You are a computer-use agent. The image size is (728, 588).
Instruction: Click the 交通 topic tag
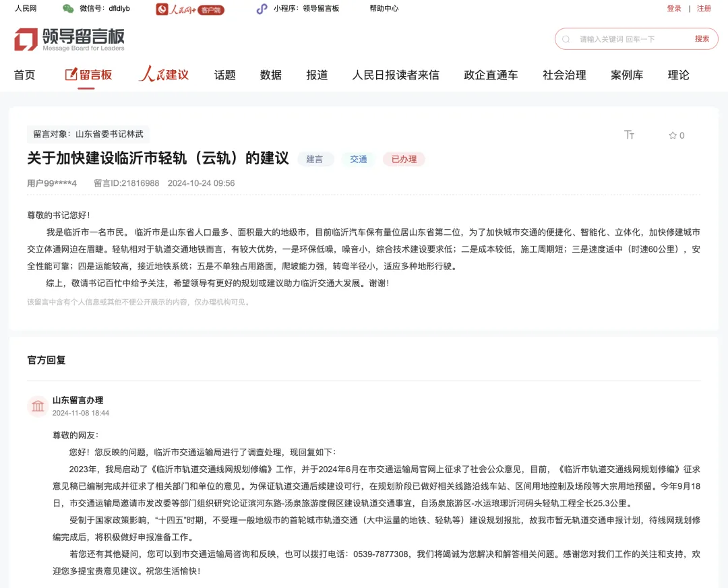(x=359, y=160)
